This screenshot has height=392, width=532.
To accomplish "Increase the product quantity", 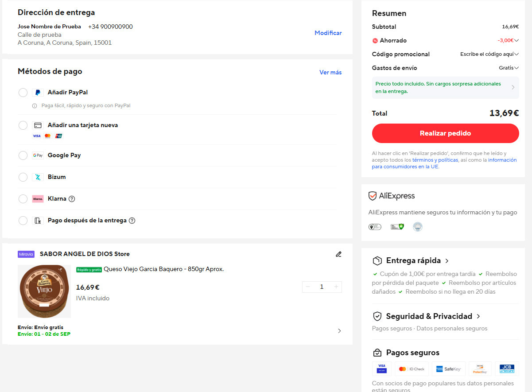I will [x=336, y=287].
